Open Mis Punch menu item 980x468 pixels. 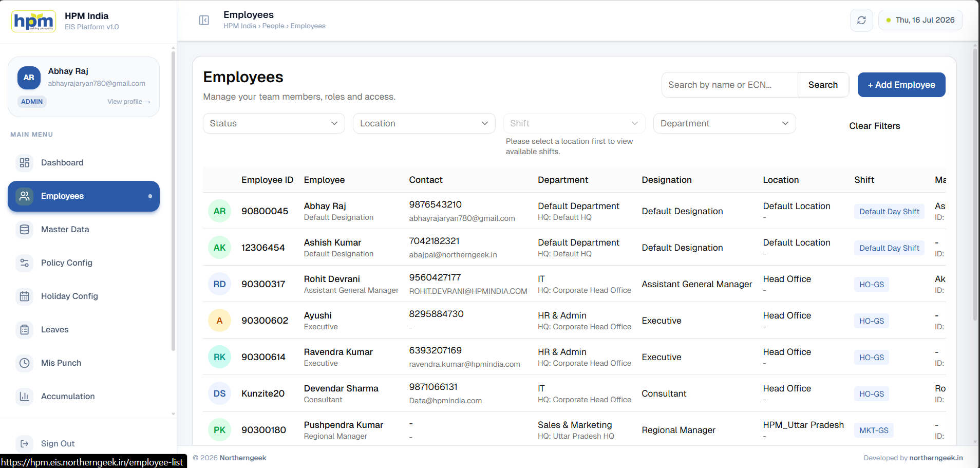tap(84, 363)
